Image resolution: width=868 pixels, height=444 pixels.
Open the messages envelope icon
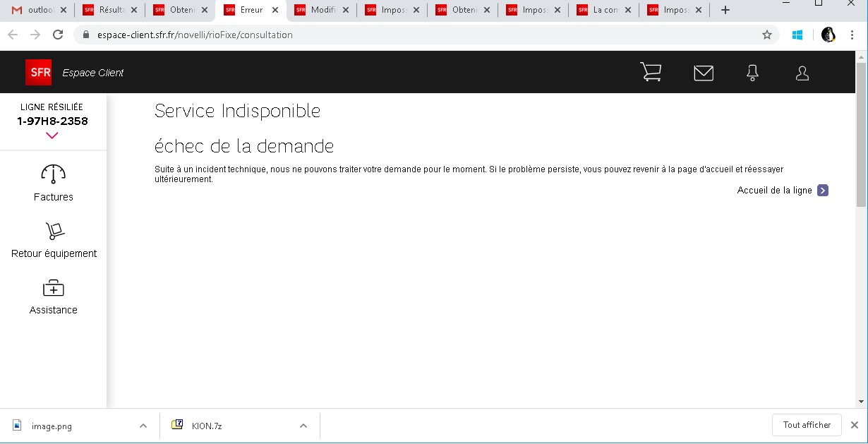[703, 73]
